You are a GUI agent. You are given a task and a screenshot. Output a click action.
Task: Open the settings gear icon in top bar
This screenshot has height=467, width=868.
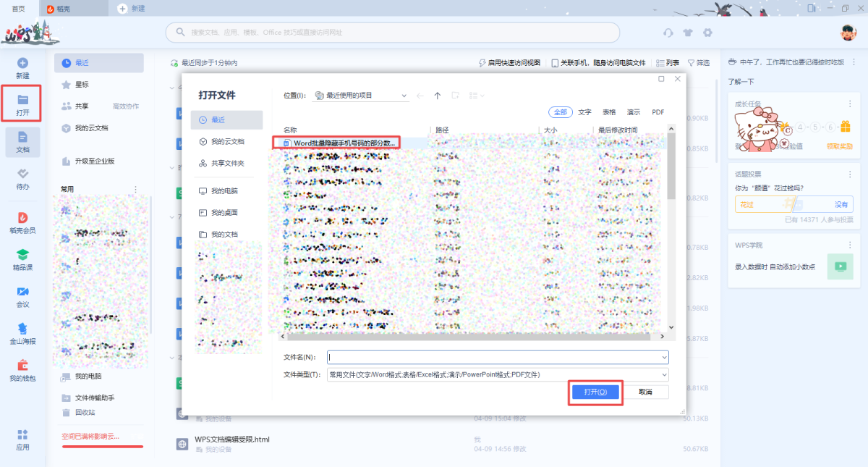[707, 33]
